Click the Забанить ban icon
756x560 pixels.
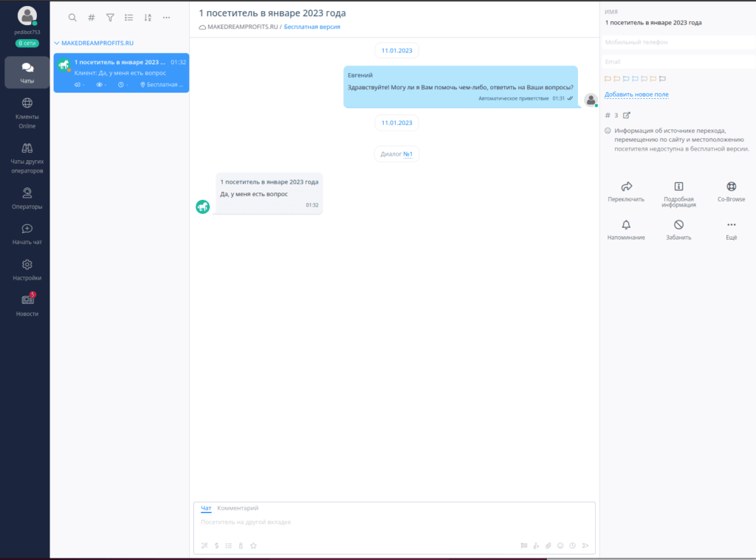tap(678, 225)
